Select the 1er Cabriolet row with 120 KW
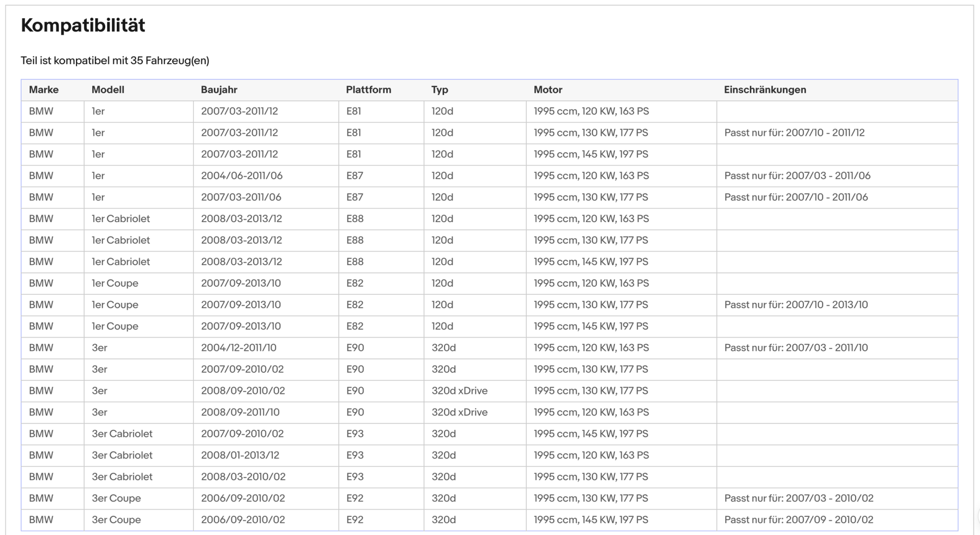 tap(489, 219)
